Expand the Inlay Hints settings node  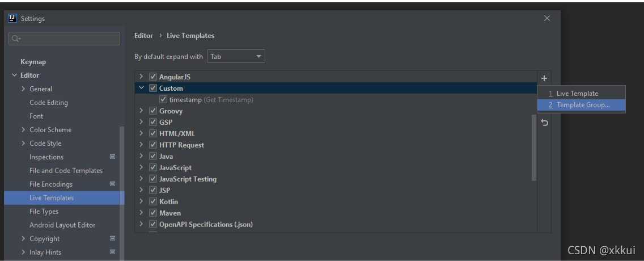coord(23,252)
